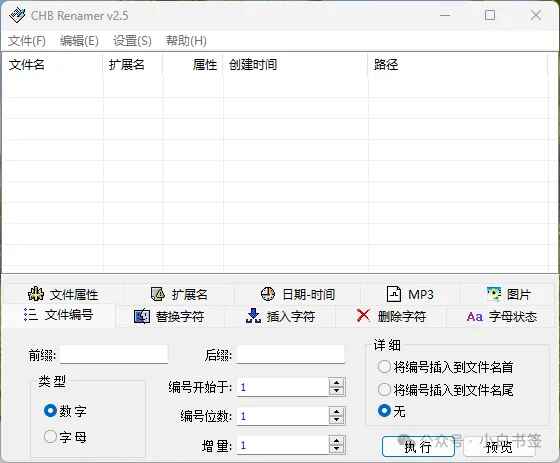The height and width of the screenshot is (463, 560).
Task: Select the 数字 type radio button
Action: tap(50, 410)
